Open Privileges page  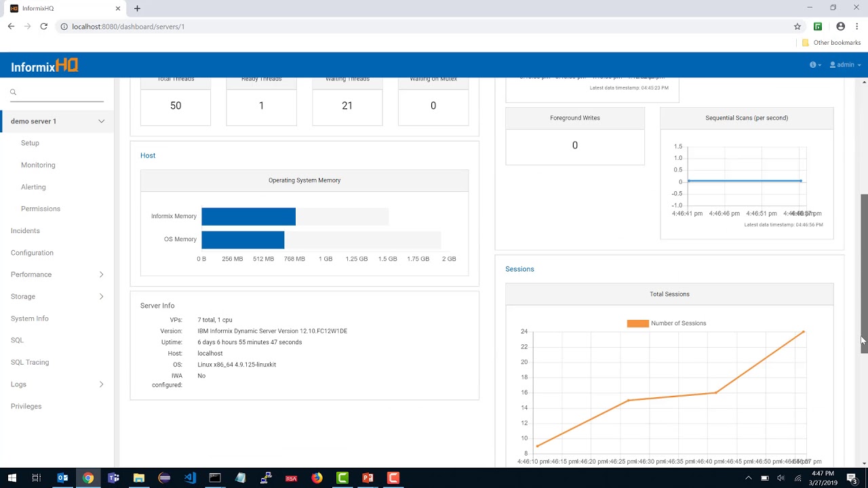26,406
